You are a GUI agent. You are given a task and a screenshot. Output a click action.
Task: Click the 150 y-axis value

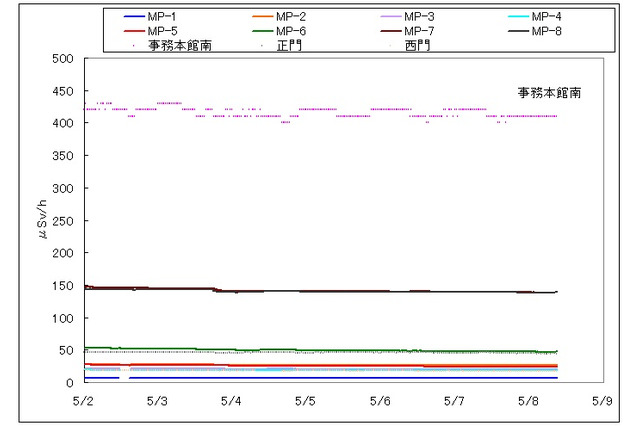point(63,286)
